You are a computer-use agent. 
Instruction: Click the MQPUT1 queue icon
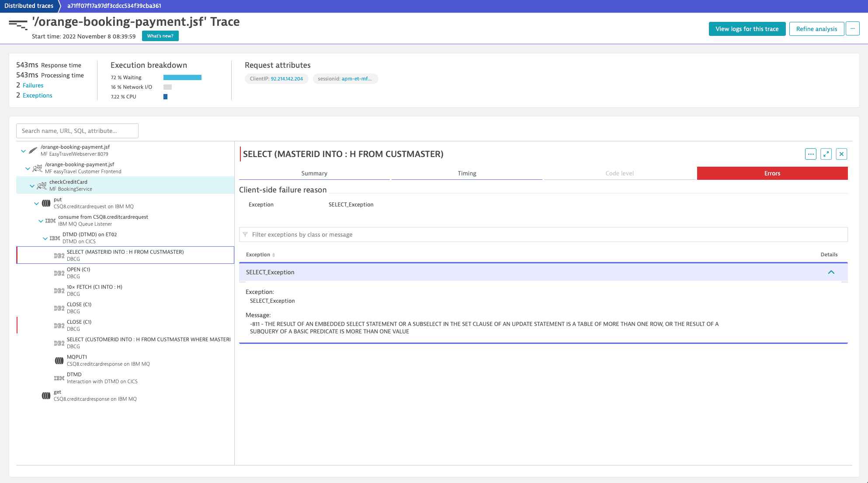(59, 360)
